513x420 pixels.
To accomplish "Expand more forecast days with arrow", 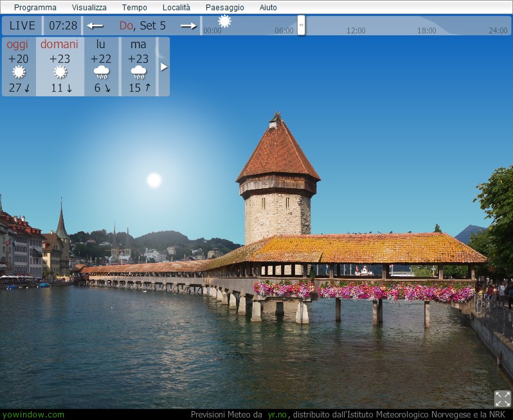I will (164, 67).
